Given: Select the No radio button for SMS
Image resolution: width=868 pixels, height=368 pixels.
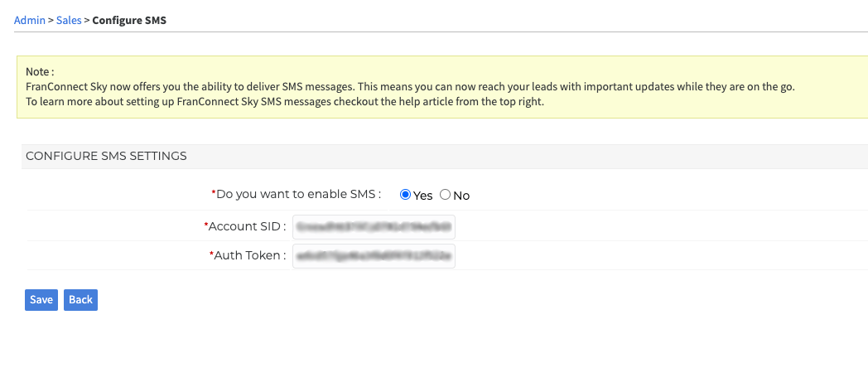Looking at the screenshot, I should pos(445,195).
